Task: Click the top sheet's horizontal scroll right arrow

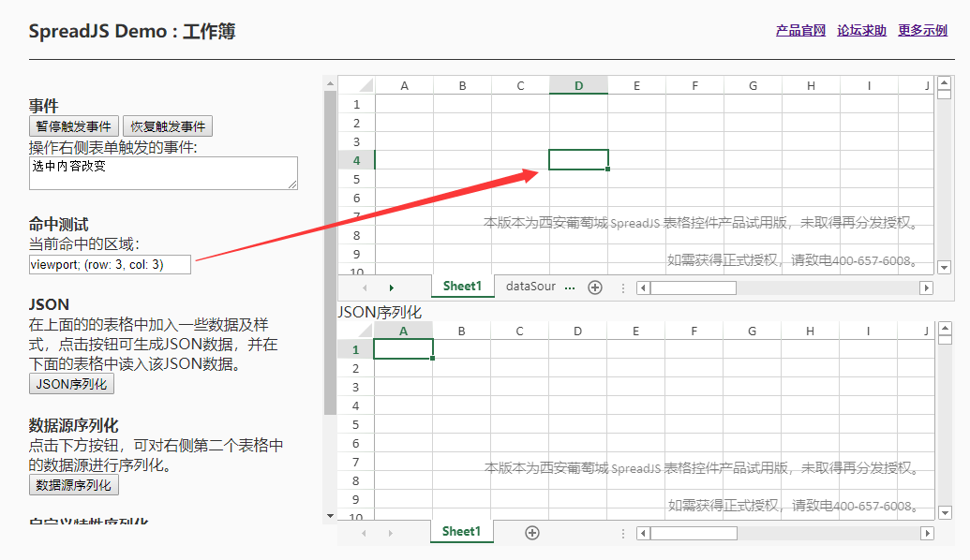Action: click(926, 287)
